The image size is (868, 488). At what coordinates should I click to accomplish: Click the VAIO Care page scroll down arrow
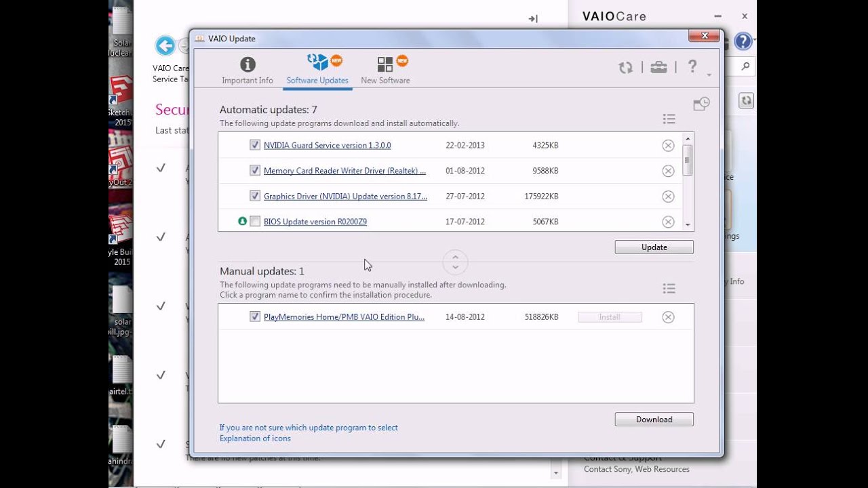(x=556, y=473)
